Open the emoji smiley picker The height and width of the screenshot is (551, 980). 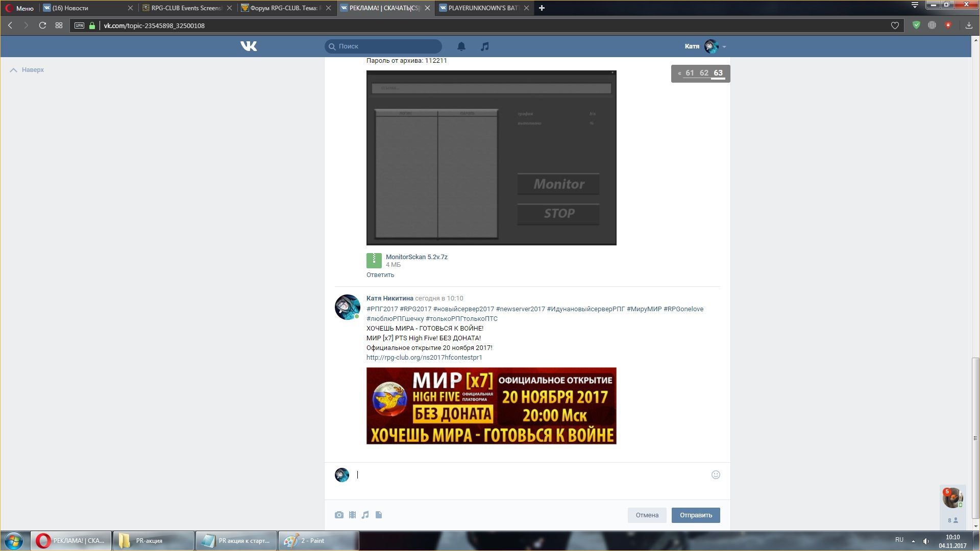(x=716, y=474)
